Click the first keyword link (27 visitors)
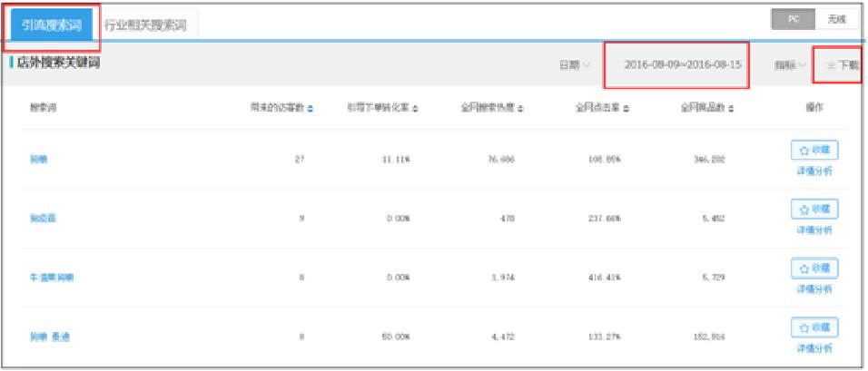Image resolution: width=868 pixels, height=371 pixels. click(38, 160)
